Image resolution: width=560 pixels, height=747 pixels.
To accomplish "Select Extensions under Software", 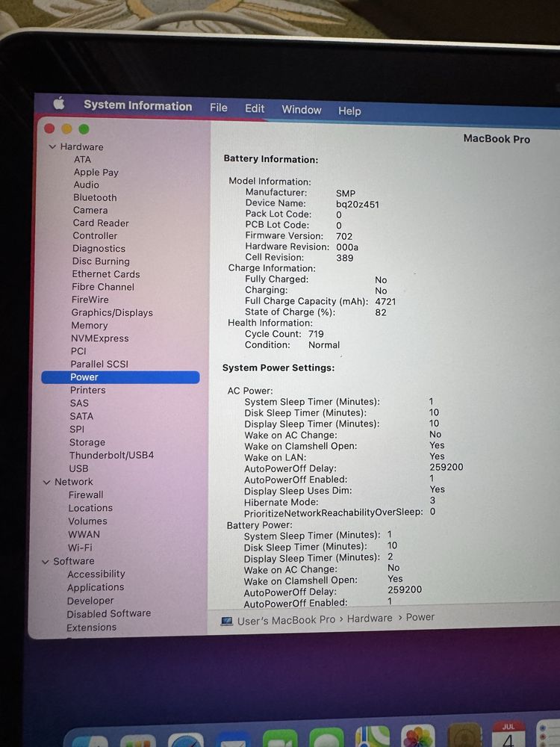I will (91, 628).
